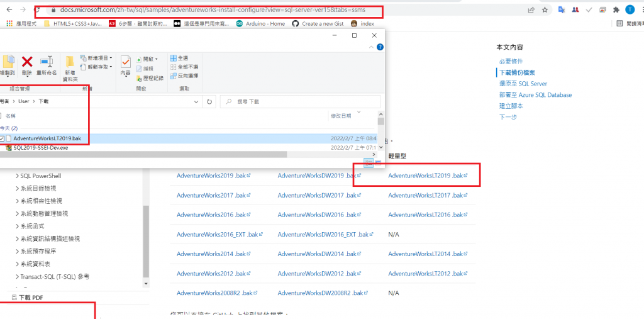Open Google Translate extension icon
The height and width of the screenshot is (319, 644).
click(x=562, y=10)
